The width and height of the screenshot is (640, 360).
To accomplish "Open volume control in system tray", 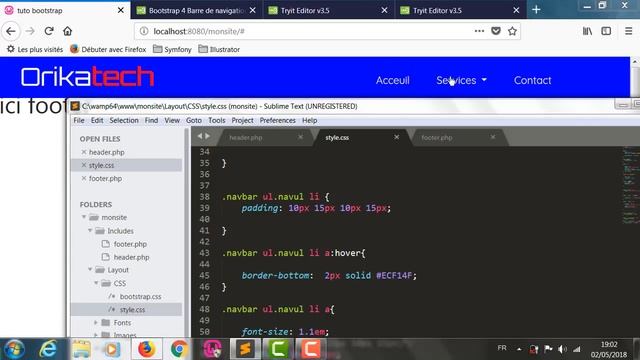I will tap(562, 349).
